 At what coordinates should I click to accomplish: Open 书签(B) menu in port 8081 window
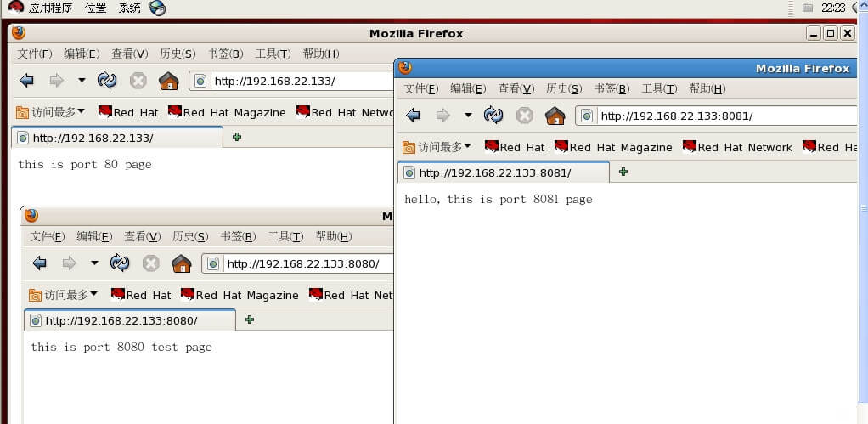(612, 88)
